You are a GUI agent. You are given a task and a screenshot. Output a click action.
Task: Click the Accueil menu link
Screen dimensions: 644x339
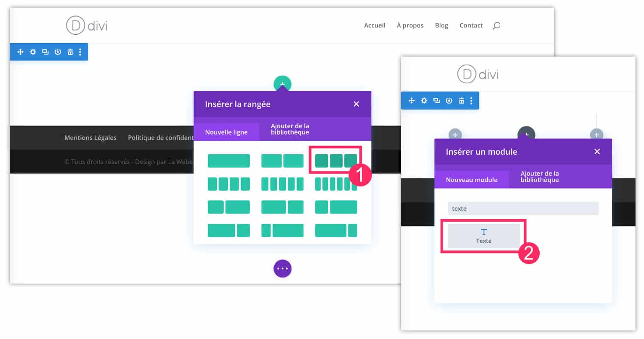[375, 25]
